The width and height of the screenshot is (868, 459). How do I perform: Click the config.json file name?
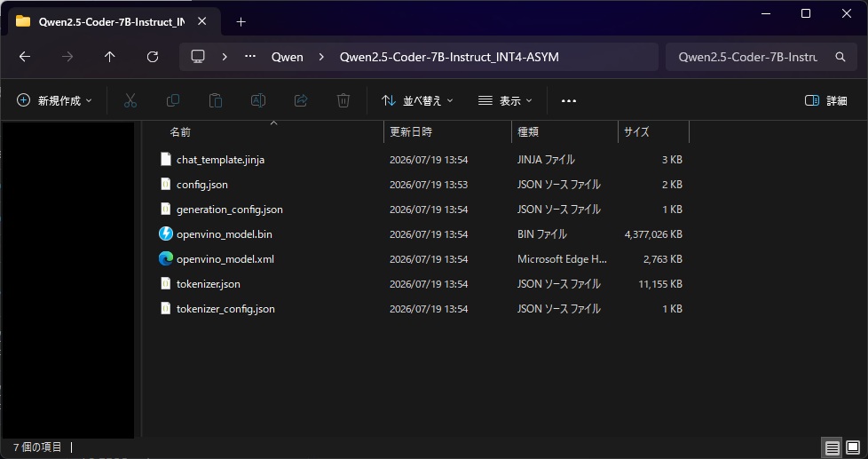pos(202,185)
